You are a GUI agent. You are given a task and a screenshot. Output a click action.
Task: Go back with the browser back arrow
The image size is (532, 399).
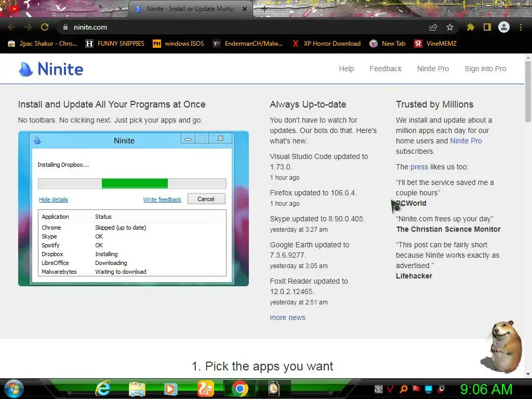[x=11, y=27]
